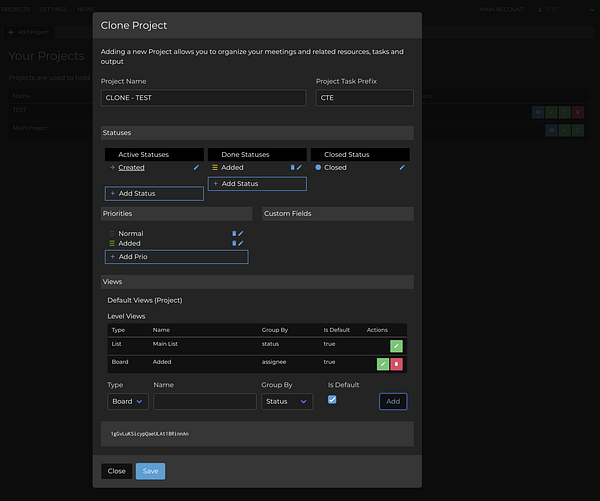Uncheck the Is Default checkbox
The height and width of the screenshot is (501, 600).
coord(333,400)
